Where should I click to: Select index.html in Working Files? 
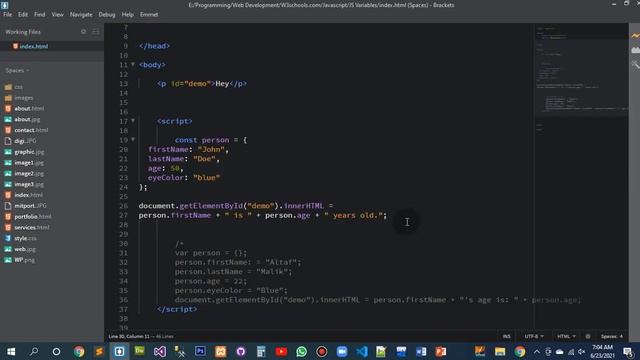coord(34,47)
